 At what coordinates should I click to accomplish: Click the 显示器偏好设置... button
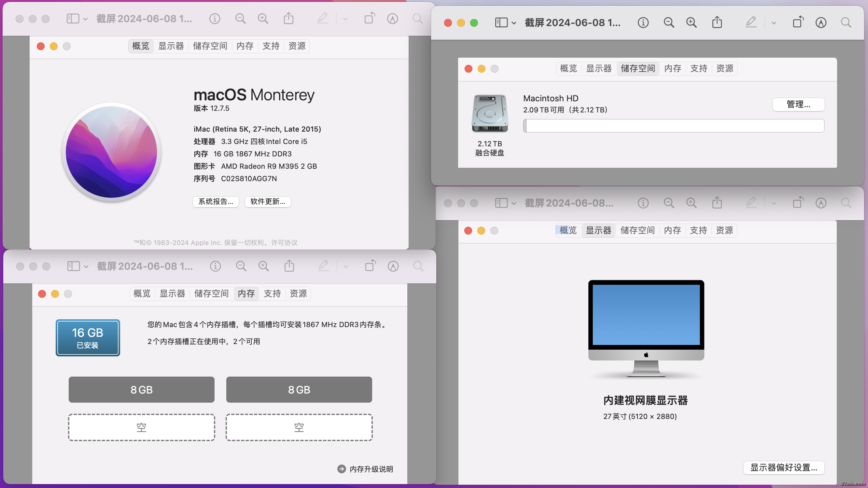783,467
